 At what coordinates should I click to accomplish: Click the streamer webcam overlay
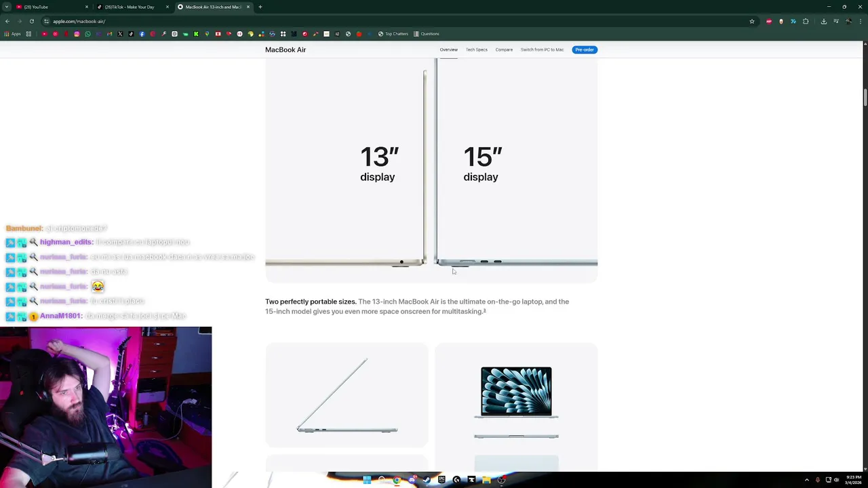pyautogui.click(x=106, y=407)
